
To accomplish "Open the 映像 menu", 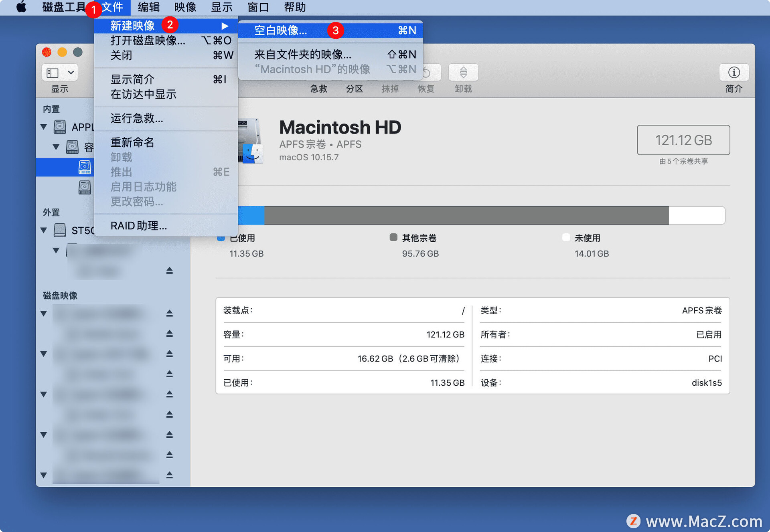I will tap(185, 7).
